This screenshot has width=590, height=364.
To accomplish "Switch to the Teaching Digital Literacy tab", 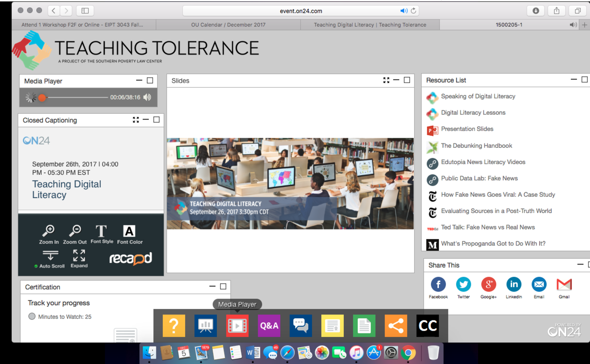I will [x=370, y=25].
